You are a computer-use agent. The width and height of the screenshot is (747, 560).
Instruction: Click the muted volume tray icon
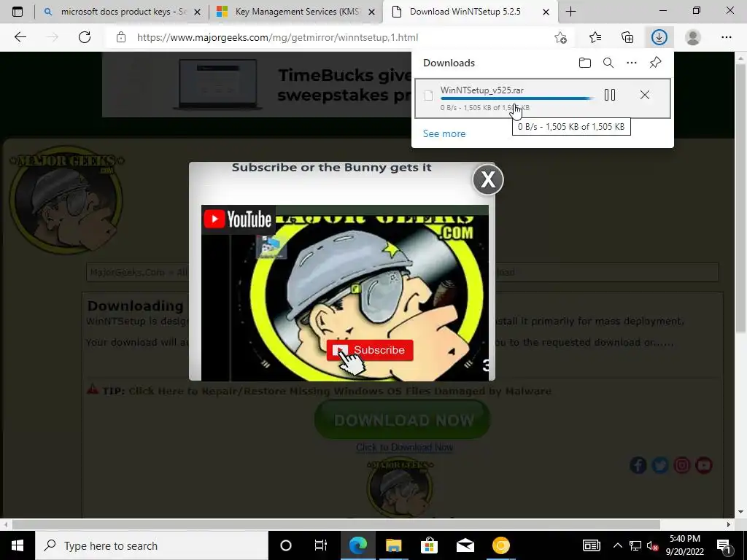tap(653, 545)
